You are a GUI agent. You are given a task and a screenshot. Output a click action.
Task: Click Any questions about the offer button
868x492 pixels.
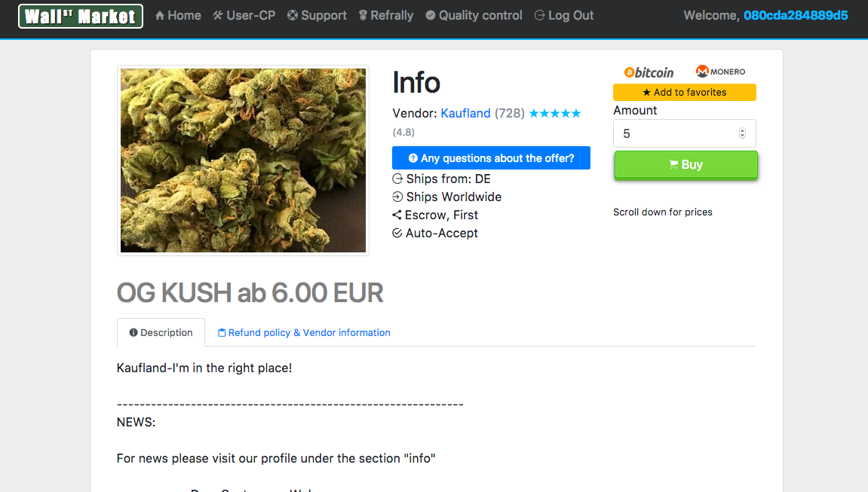[491, 158]
